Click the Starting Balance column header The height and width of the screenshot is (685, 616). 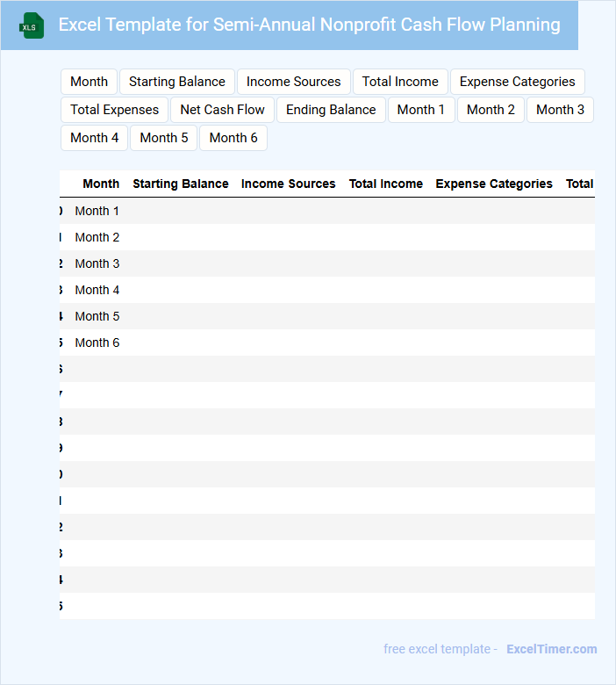point(181,184)
